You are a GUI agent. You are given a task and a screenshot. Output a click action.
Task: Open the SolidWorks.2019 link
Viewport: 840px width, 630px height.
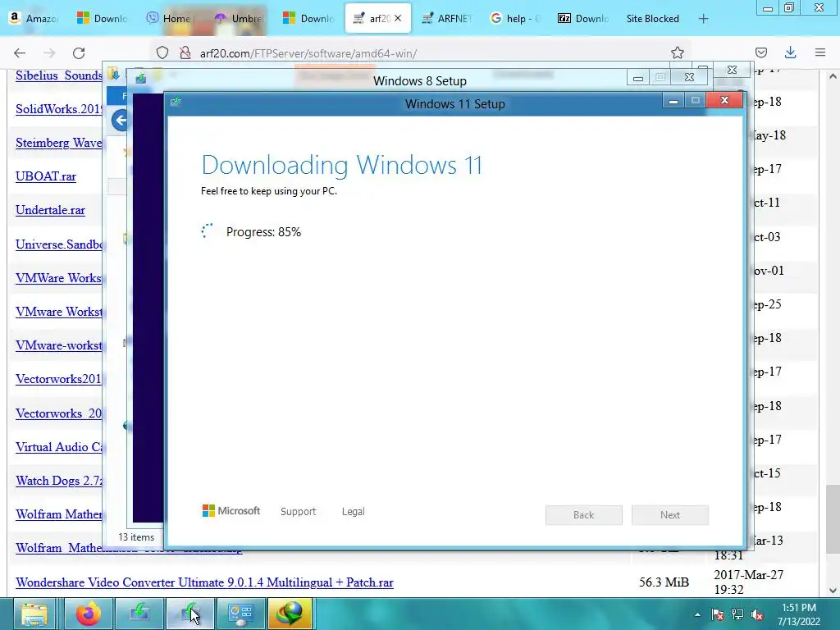coord(58,109)
